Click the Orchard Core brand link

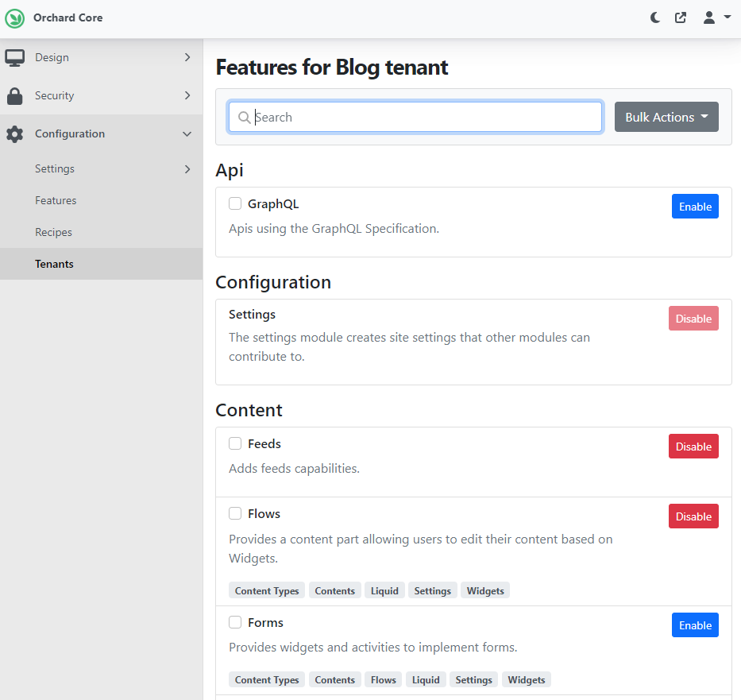point(68,18)
